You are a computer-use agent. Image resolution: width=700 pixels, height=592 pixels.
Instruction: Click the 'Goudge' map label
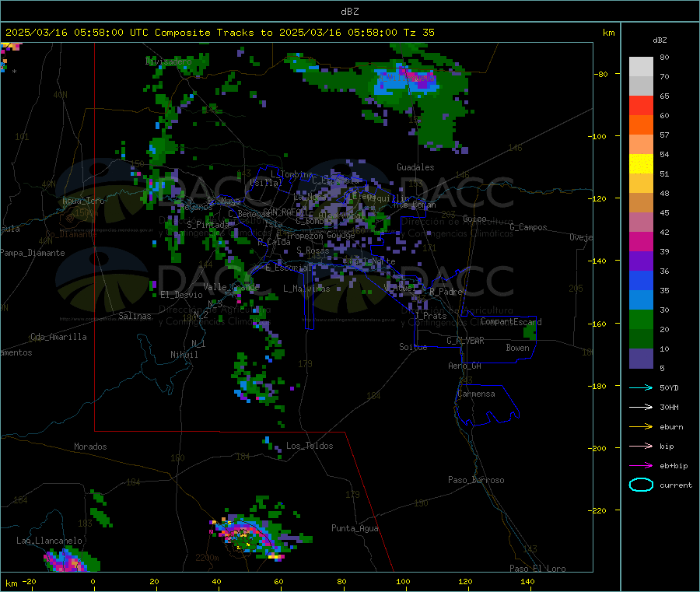click(341, 235)
